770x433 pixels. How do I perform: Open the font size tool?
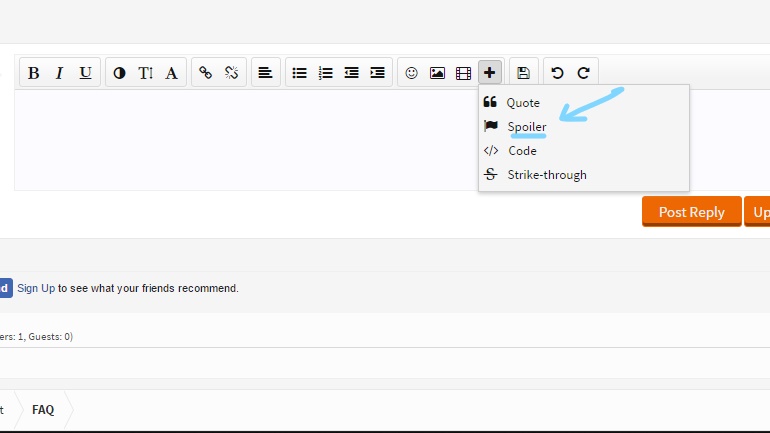tap(145, 73)
